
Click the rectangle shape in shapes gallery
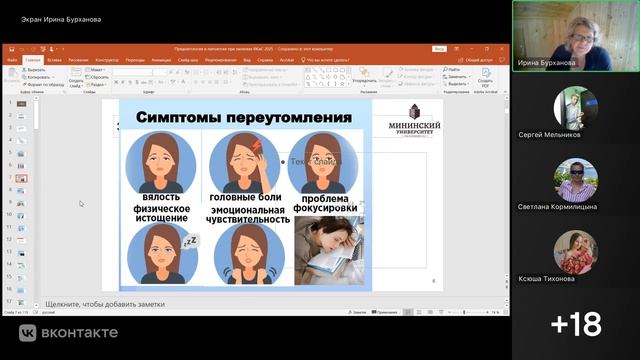point(329,70)
